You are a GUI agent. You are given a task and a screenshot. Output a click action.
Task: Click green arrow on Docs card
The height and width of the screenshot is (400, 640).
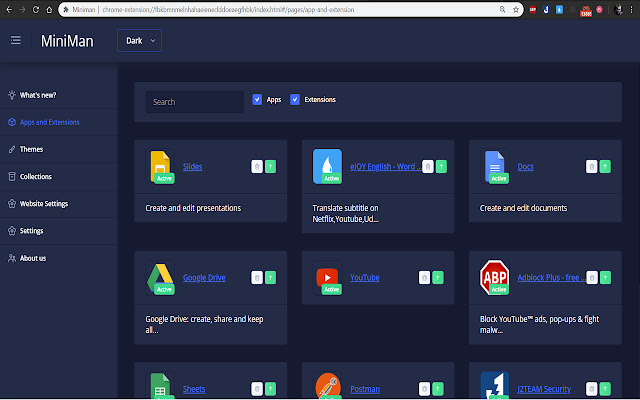pyautogui.click(x=605, y=167)
